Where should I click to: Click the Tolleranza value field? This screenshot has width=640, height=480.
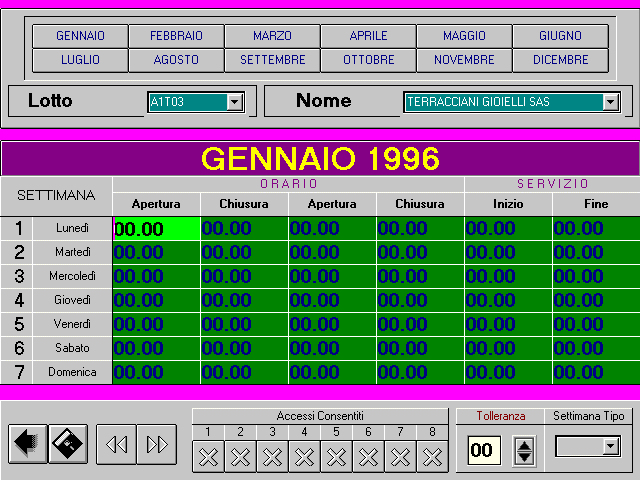483,450
